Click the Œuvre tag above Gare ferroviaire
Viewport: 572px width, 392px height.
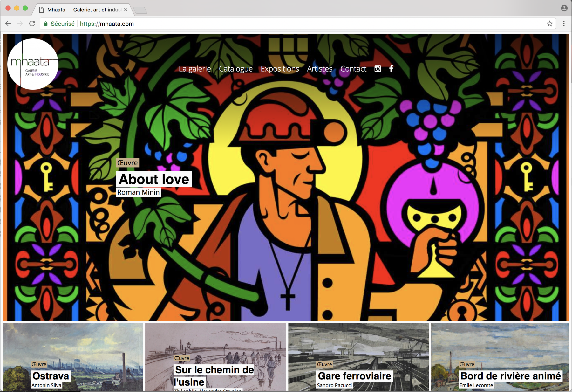(324, 364)
